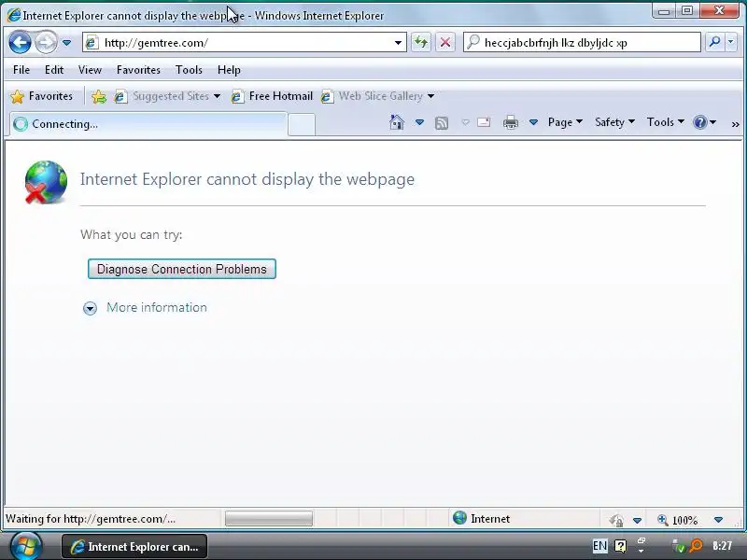The width and height of the screenshot is (747, 560).
Task: Open search provider dropdown arrow
Action: pyautogui.click(x=731, y=42)
